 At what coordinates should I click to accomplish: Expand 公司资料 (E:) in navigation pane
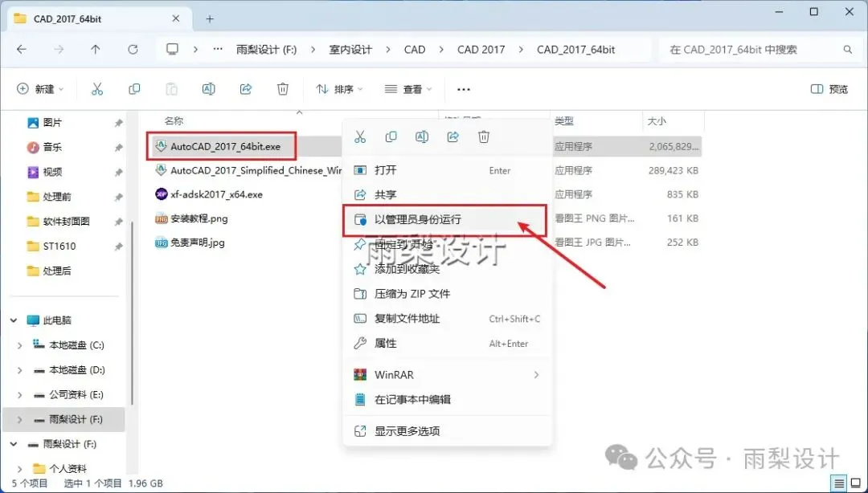[x=20, y=395]
